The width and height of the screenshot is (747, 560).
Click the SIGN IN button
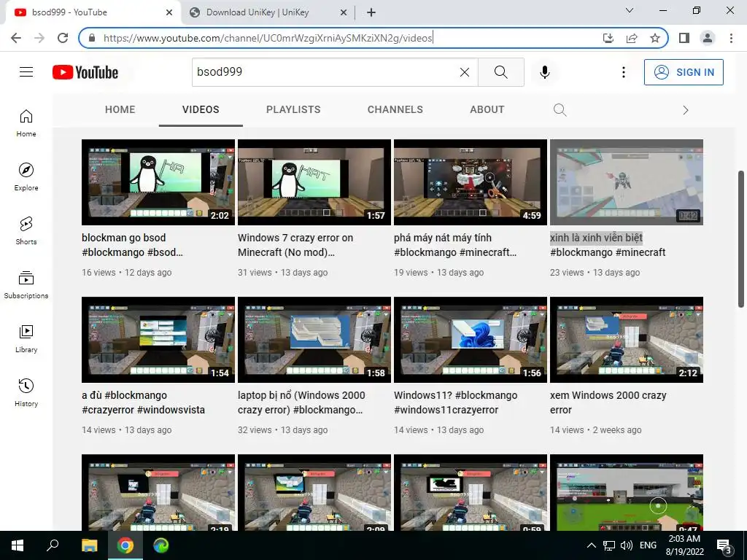684,72
